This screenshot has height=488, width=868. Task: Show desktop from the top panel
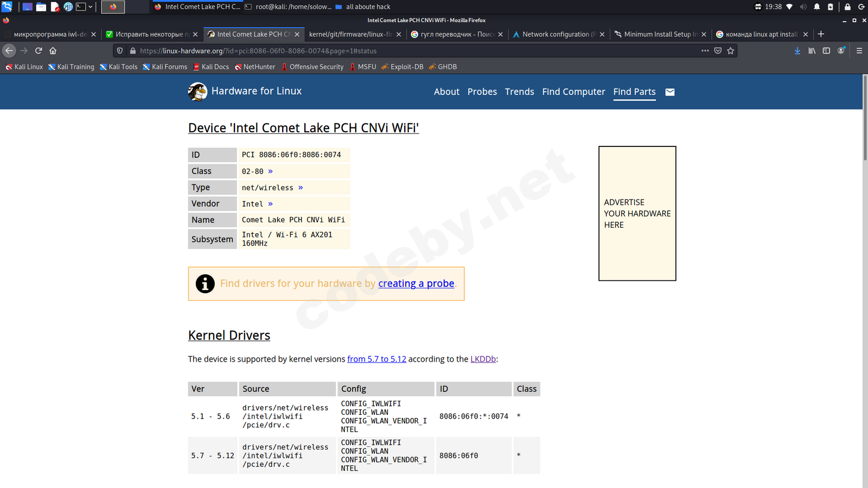coord(27,7)
